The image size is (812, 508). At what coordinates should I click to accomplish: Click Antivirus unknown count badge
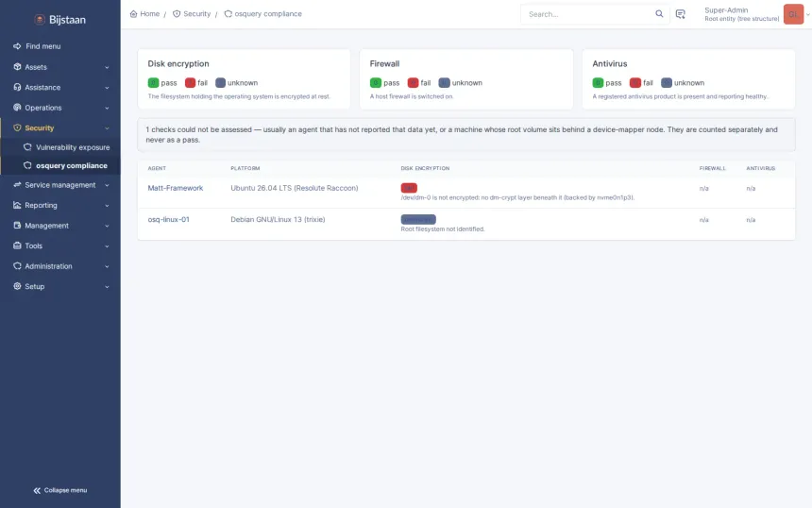click(x=667, y=83)
